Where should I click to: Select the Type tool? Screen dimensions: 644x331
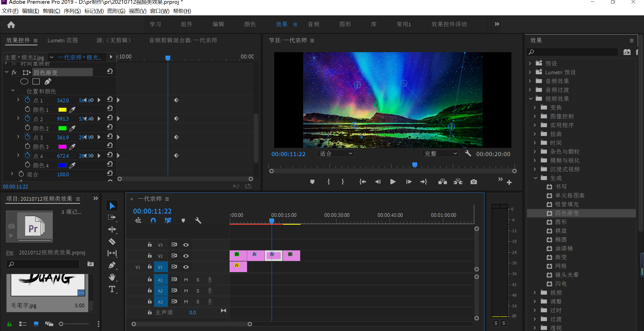click(x=112, y=289)
